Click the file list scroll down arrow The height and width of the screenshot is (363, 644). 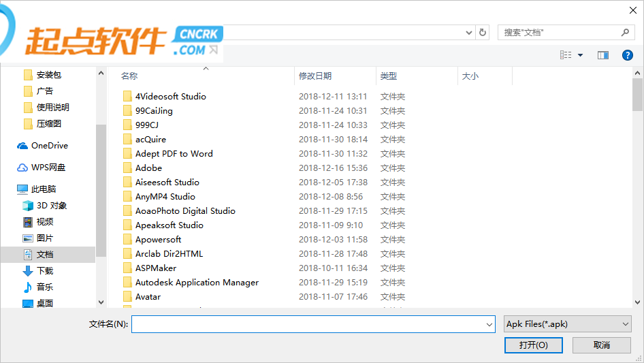(637, 302)
